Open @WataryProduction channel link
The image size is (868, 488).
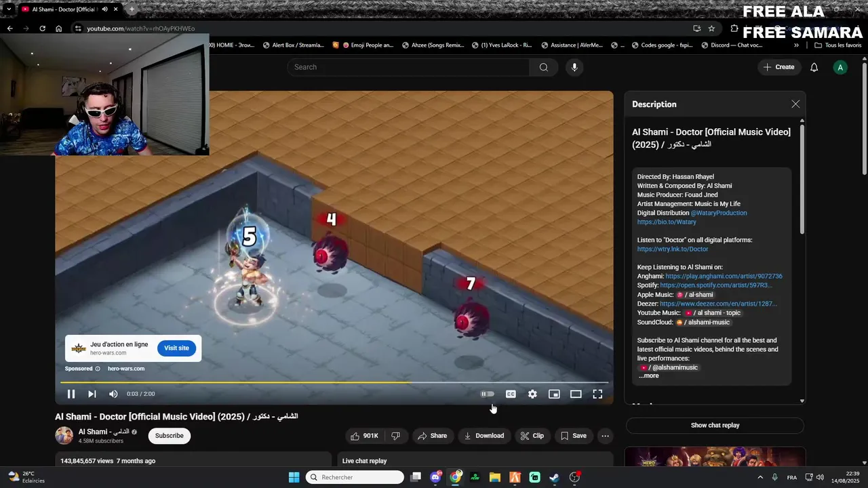tap(719, 213)
